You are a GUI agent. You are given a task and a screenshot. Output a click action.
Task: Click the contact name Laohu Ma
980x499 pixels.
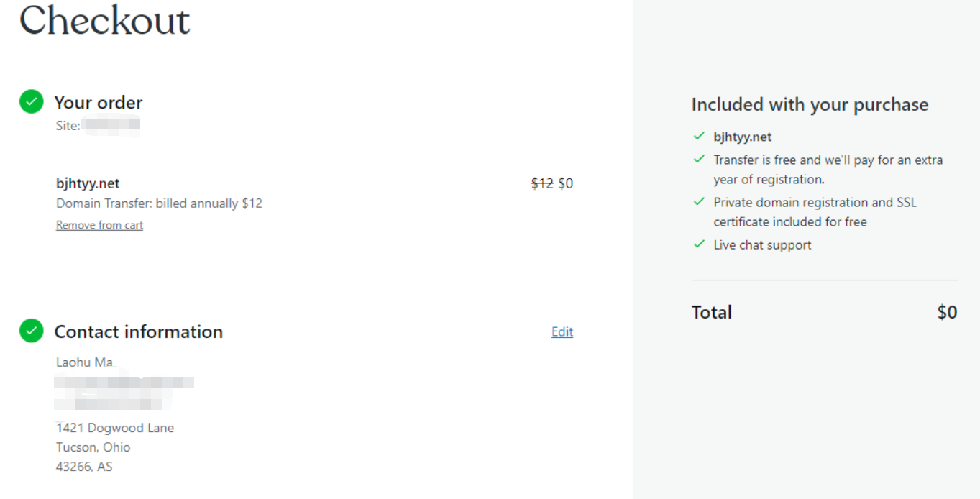84,362
